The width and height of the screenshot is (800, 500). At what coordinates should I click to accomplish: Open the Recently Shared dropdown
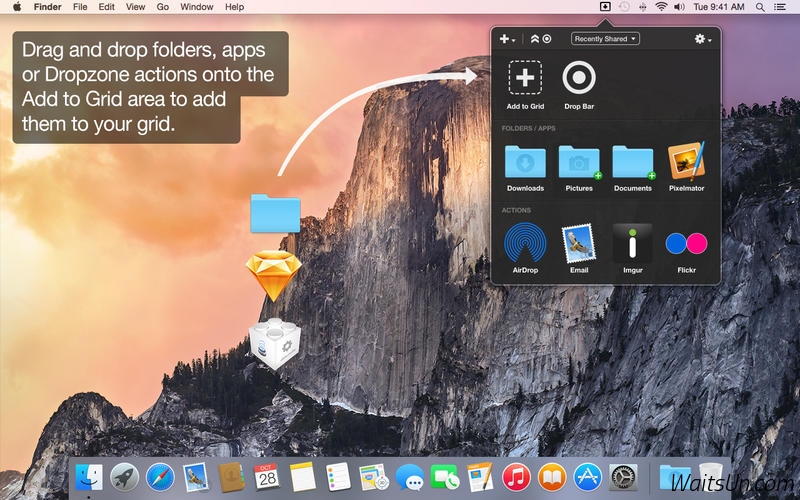pos(605,39)
